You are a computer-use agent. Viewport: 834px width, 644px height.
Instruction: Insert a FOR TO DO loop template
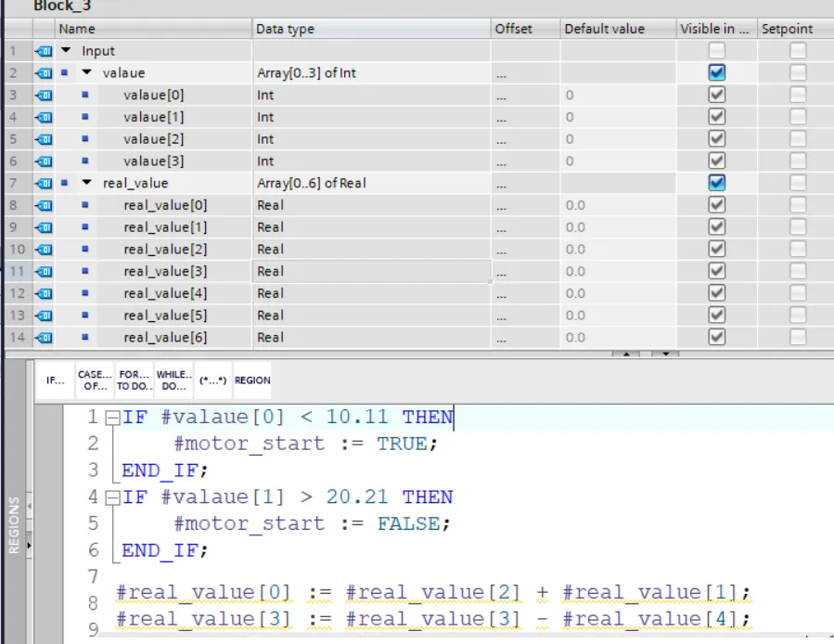point(134,380)
